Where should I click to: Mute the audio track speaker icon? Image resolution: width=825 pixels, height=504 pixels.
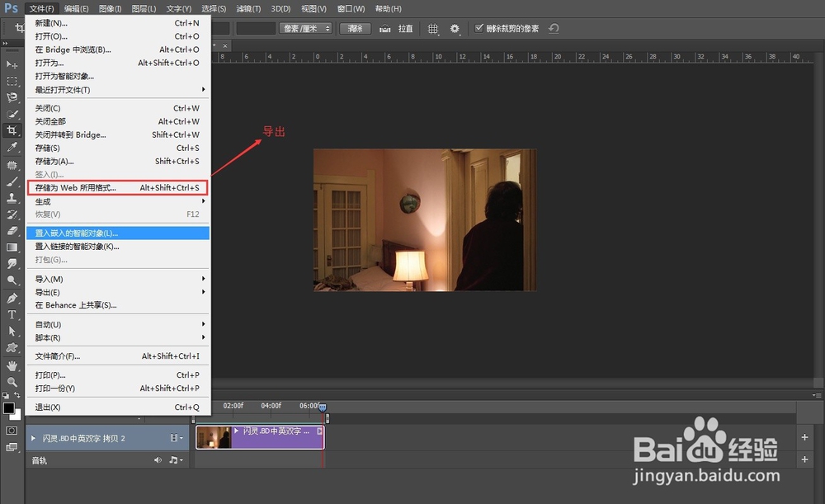158,459
